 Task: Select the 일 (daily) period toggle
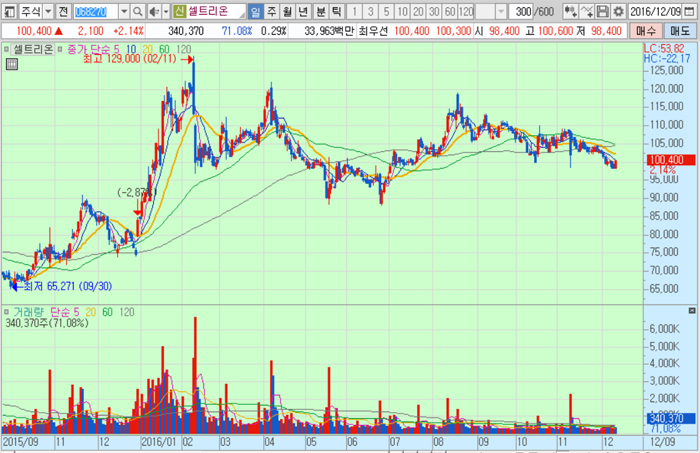click(x=255, y=12)
